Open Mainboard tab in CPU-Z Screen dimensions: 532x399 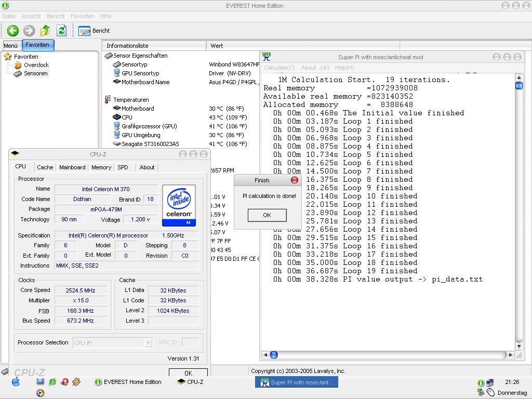(x=72, y=167)
